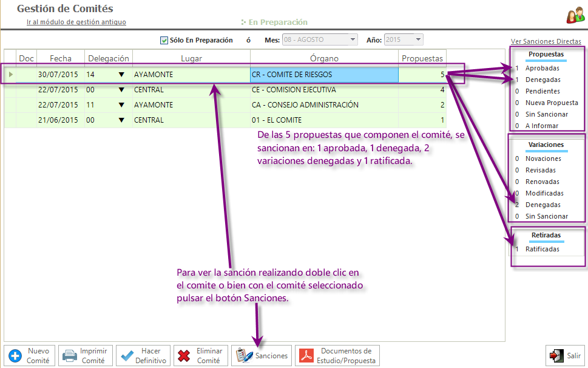Viewport: 588px width, 368px height.
Task: Click the Doc column header
Action: [26, 58]
